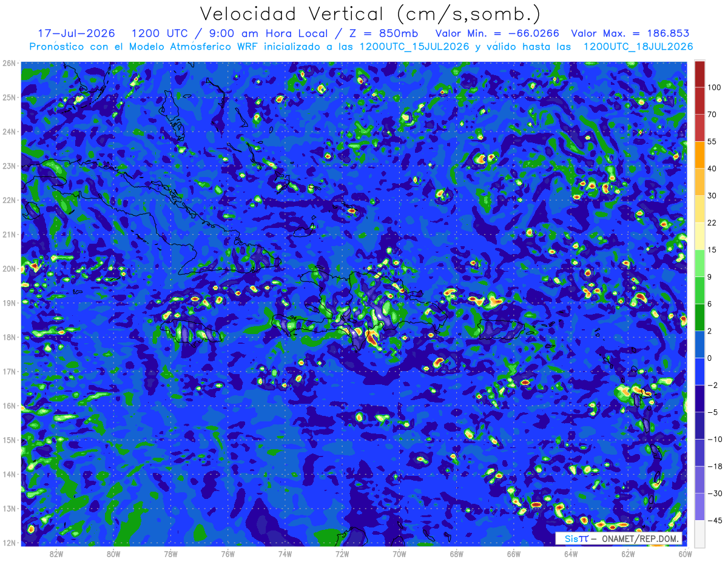The height and width of the screenshot is (562, 728).
Task: Click the green color bar segment between 6 and 2
Action: tap(699, 317)
